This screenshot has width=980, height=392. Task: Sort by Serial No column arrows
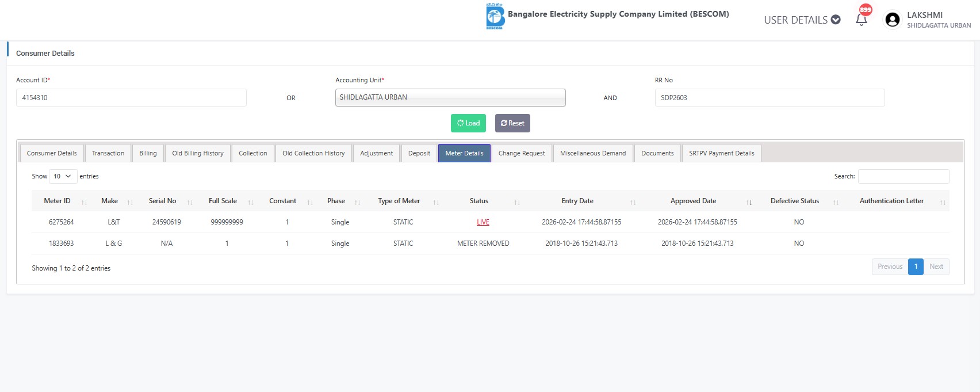pos(190,202)
